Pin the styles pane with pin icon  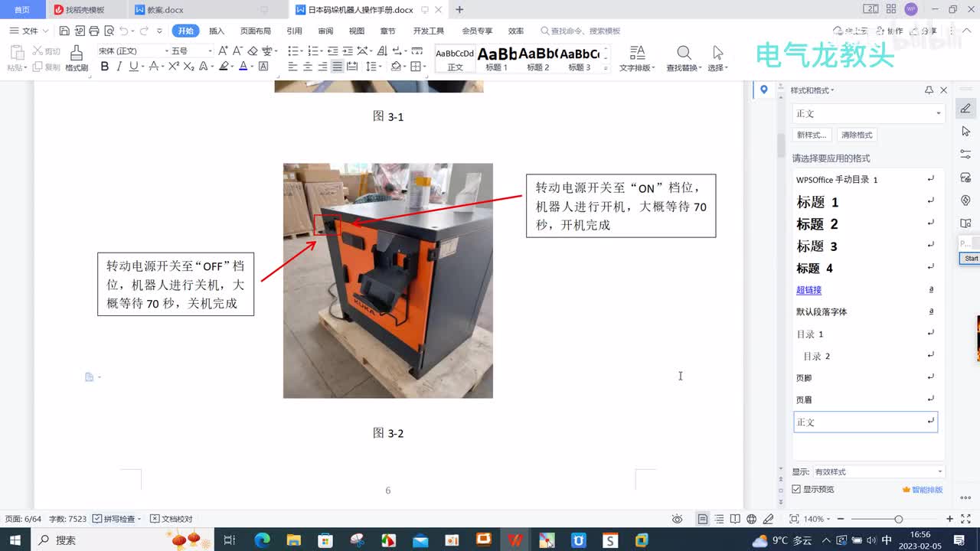929,90
